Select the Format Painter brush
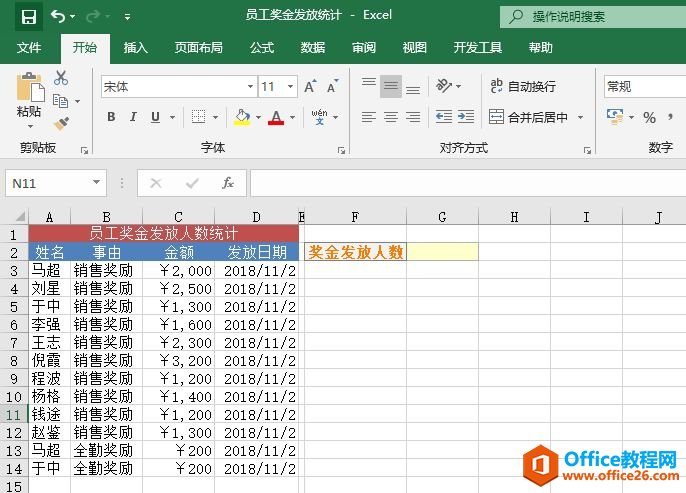The height and width of the screenshot is (493, 686). [x=61, y=123]
